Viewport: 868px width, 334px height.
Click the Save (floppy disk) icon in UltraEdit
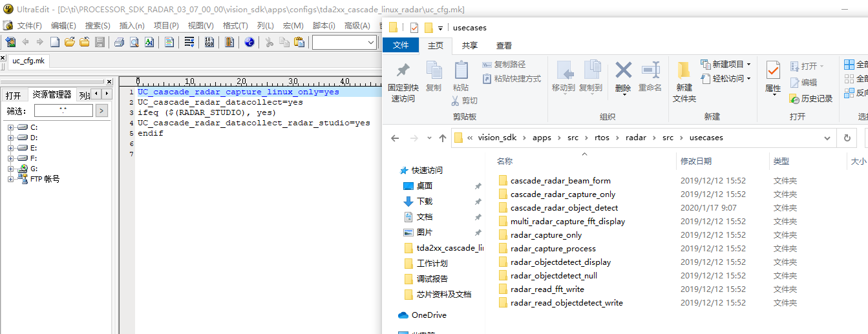100,42
